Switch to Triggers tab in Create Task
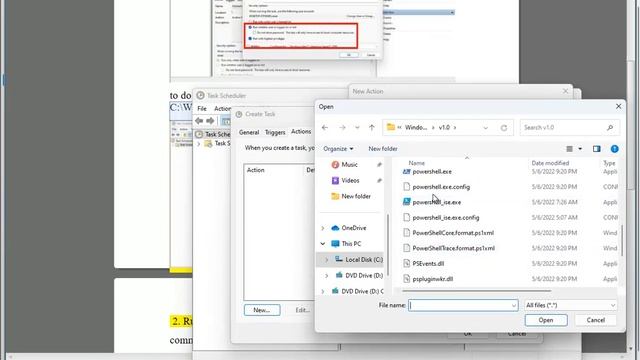The image size is (640, 360). click(x=275, y=132)
